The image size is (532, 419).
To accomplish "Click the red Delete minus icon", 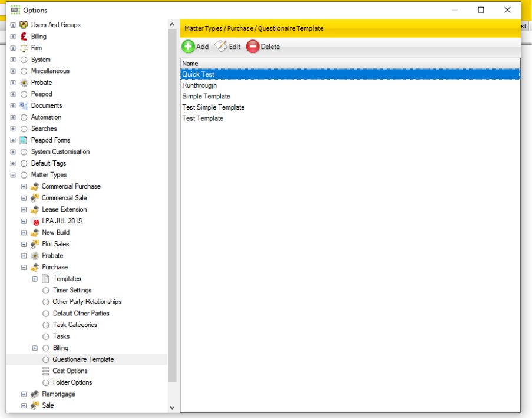I will pyautogui.click(x=253, y=47).
